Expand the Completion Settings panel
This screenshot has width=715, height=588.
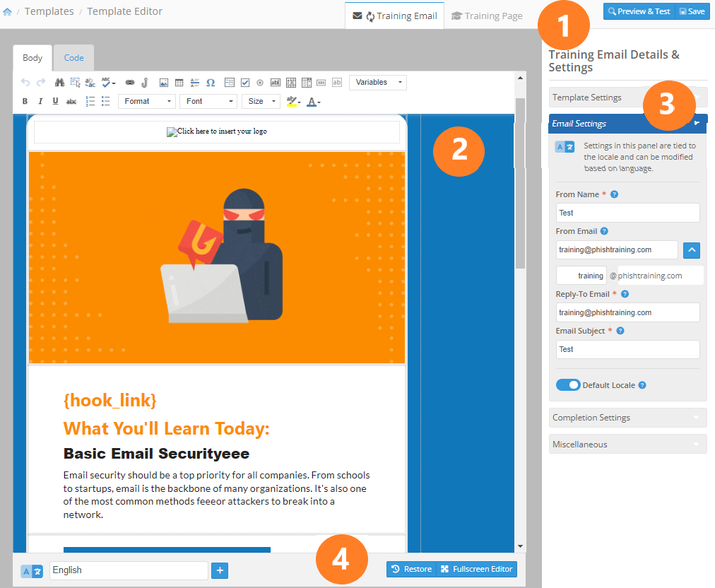[627, 418]
